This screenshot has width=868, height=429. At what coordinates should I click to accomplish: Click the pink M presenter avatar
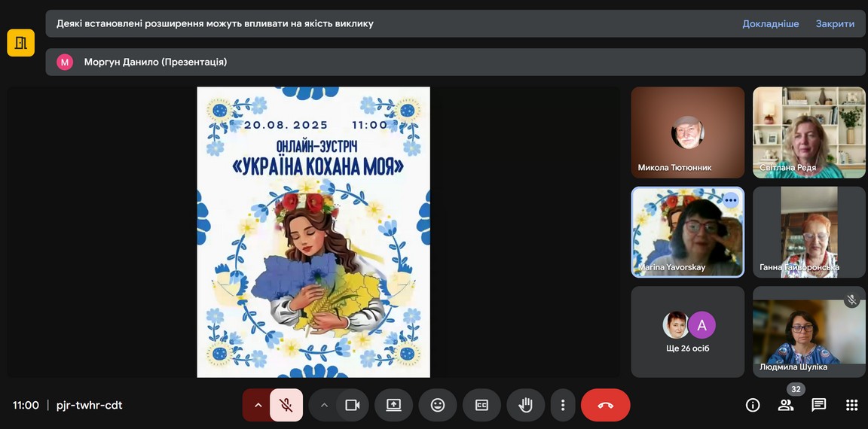65,62
